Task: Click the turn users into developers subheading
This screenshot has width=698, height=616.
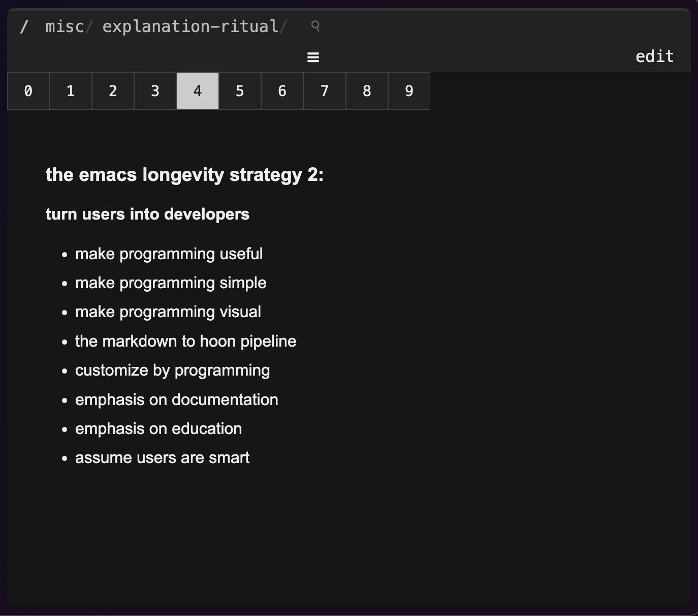Action: (147, 214)
